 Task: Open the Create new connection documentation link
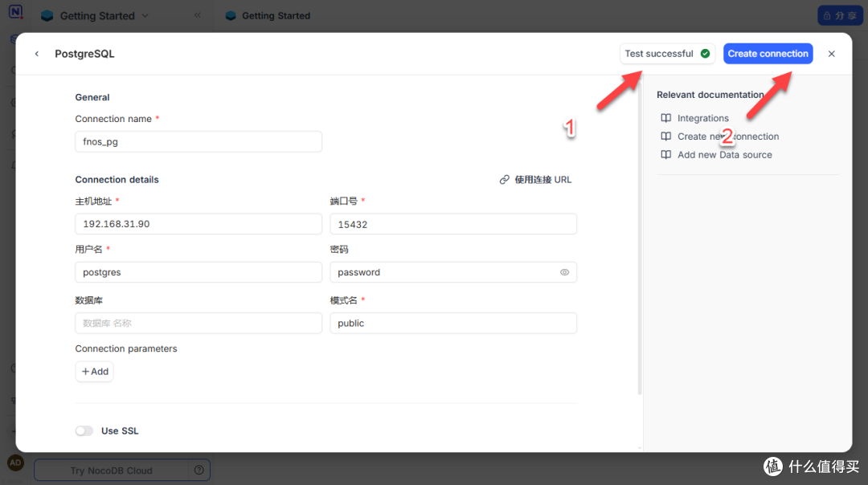728,136
